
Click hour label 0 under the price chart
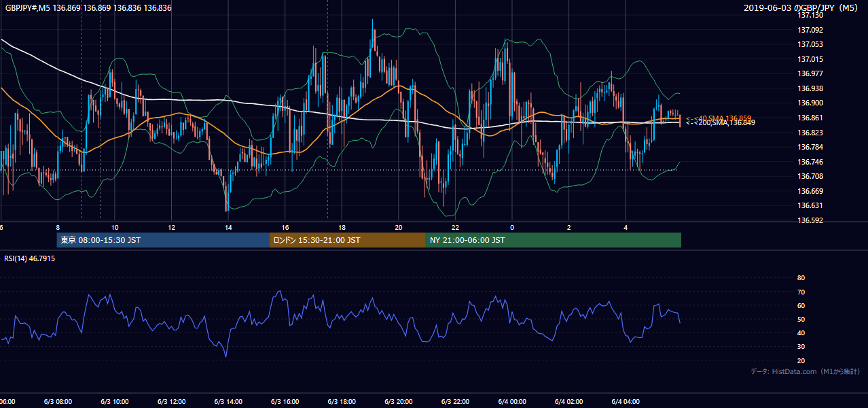click(x=512, y=227)
